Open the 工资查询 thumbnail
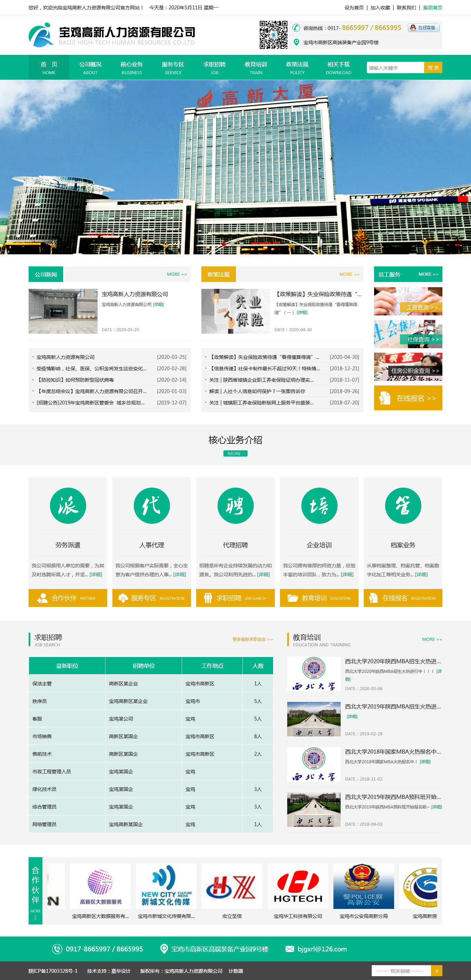Screen dimensions: 471x980 tap(408, 301)
